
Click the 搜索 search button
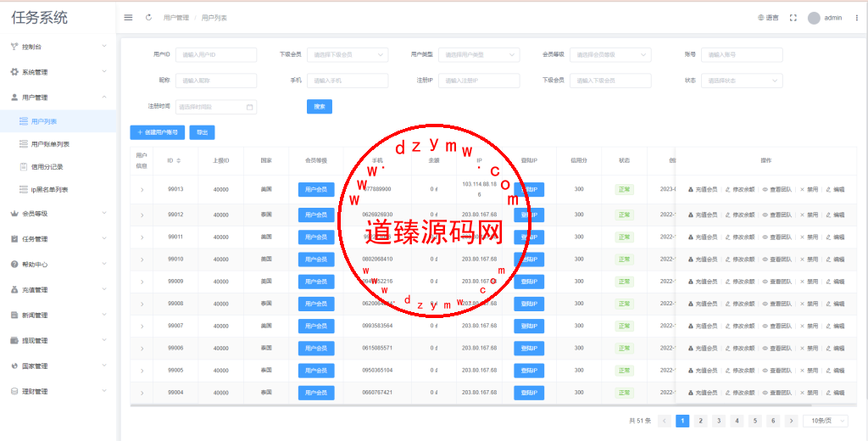(320, 106)
